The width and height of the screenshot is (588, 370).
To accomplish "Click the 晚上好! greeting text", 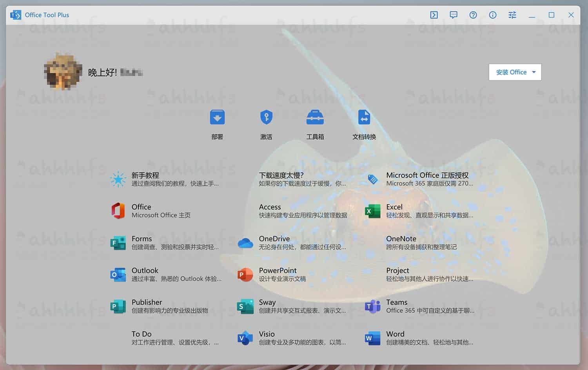I will click(x=102, y=72).
